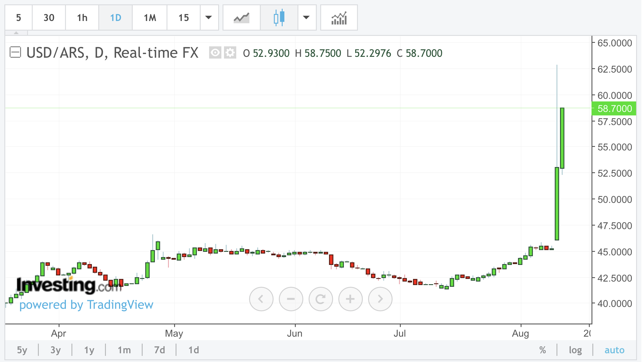Screen dimensions: 644x362
Task: Toggle USD/ARS series visibility eye icon
Action: point(215,53)
